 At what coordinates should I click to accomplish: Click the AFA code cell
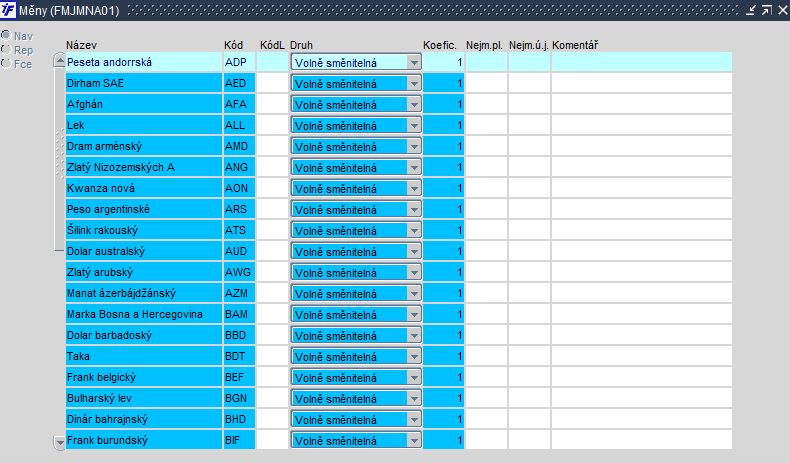click(239, 104)
